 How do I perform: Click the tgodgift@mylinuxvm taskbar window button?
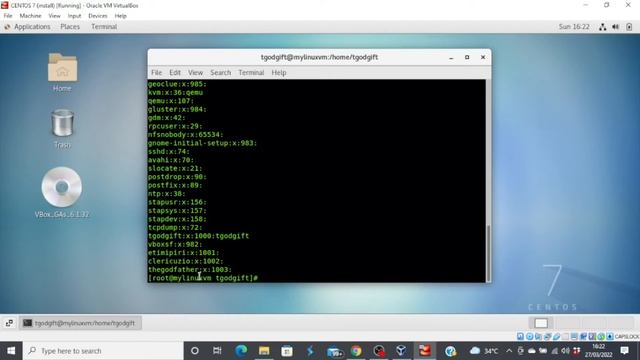click(80, 323)
